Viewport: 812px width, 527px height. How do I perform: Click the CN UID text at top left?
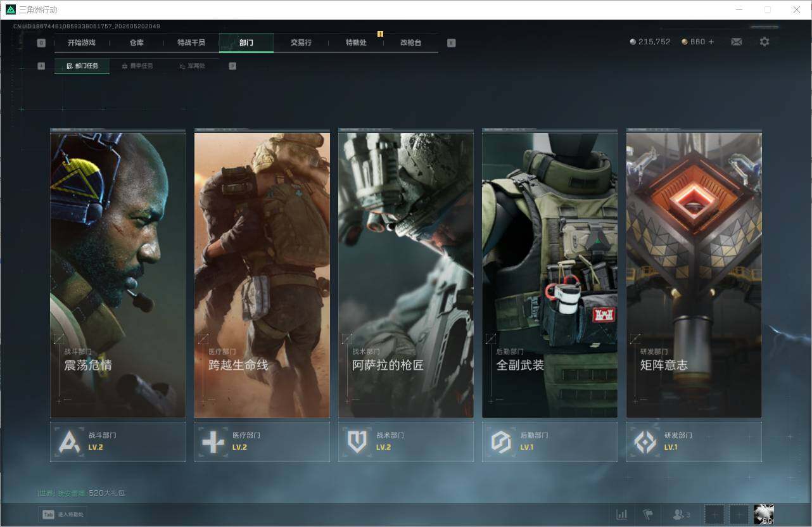click(x=87, y=27)
